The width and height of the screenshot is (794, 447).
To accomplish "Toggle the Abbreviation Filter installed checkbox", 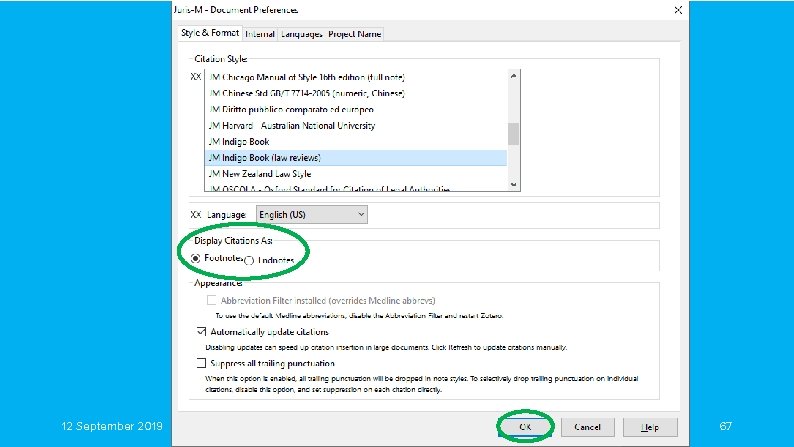I will (211, 300).
